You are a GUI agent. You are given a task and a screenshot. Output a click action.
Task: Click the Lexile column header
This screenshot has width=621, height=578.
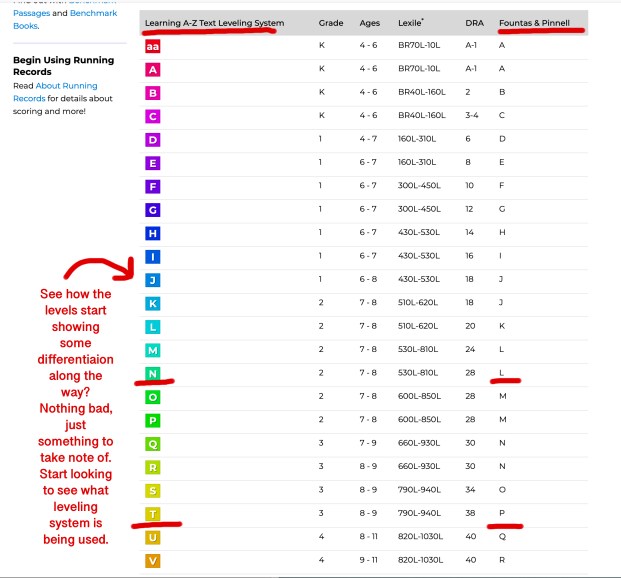(x=413, y=22)
